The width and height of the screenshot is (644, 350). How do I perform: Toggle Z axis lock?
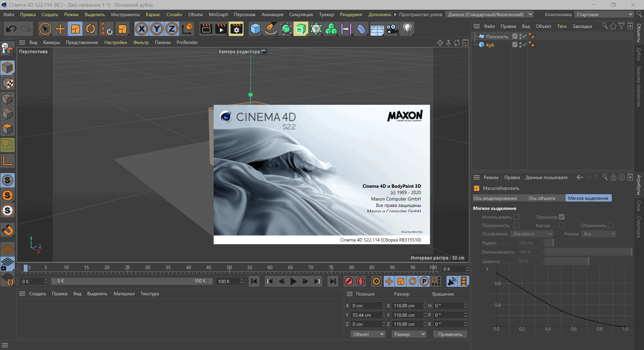(x=172, y=29)
